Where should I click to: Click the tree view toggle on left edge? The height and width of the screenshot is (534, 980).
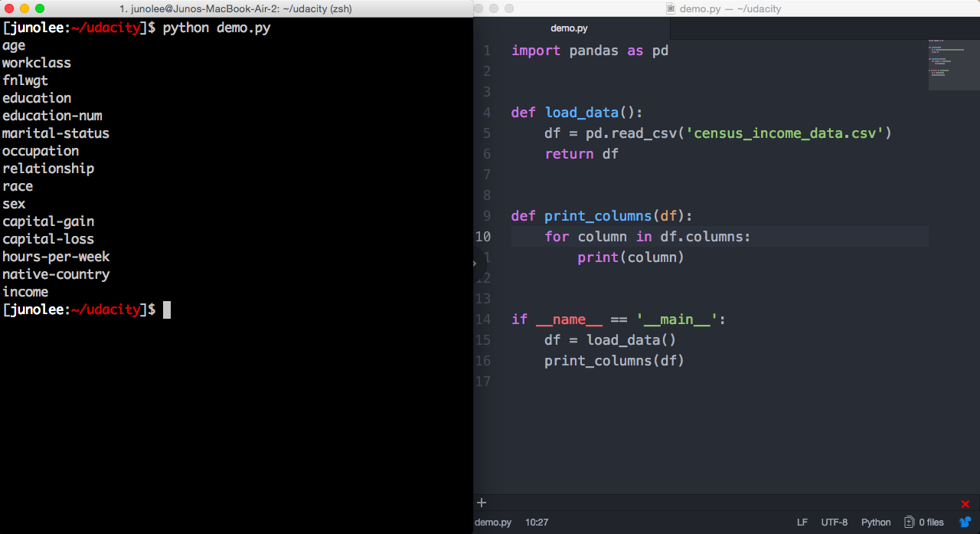click(476, 264)
